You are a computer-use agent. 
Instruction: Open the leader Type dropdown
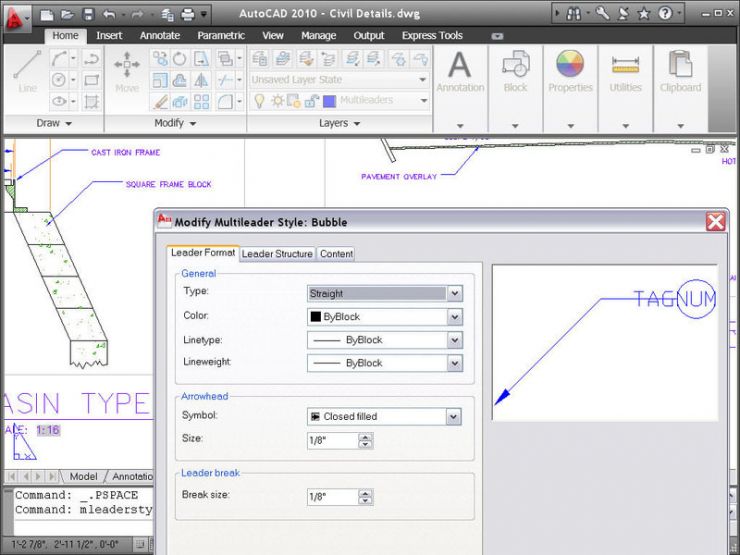tap(454, 294)
